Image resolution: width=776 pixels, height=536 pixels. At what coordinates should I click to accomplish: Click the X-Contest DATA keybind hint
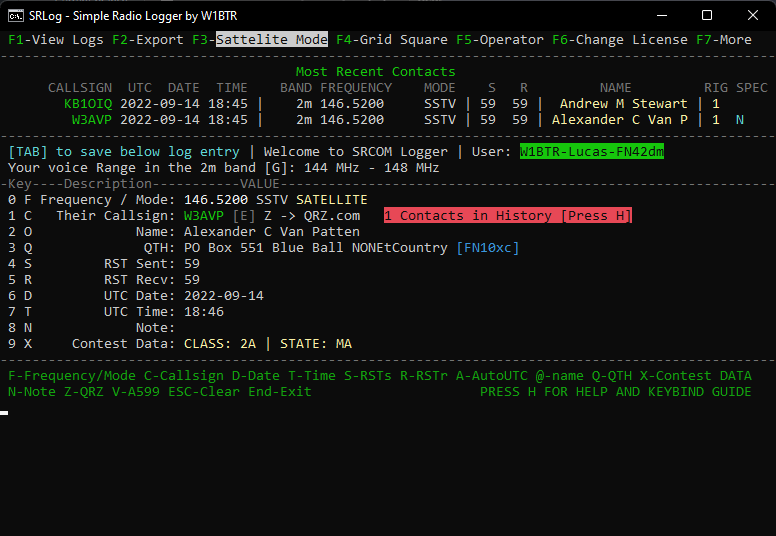click(x=695, y=376)
